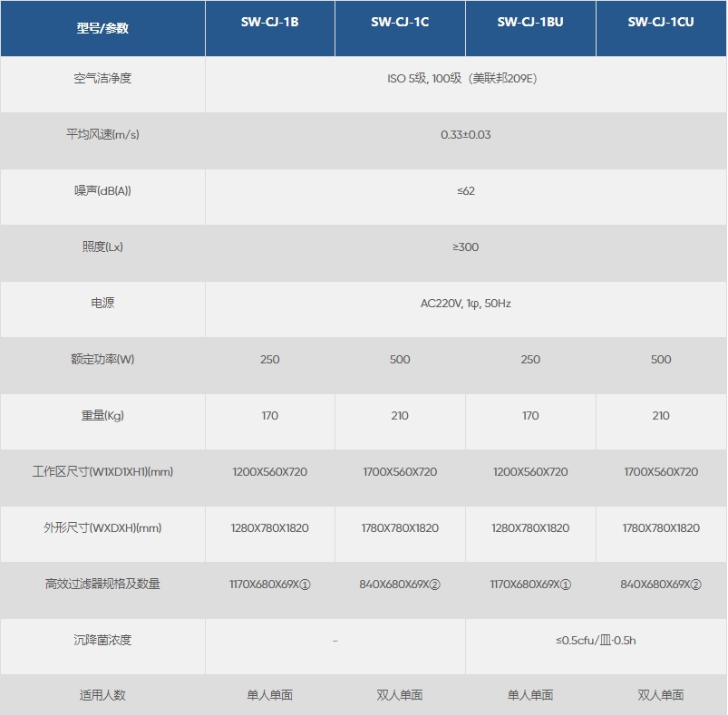Click the AC220V, 1φ, 50Hz power value
728x715 pixels.
pyautogui.click(x=465, y=304)
